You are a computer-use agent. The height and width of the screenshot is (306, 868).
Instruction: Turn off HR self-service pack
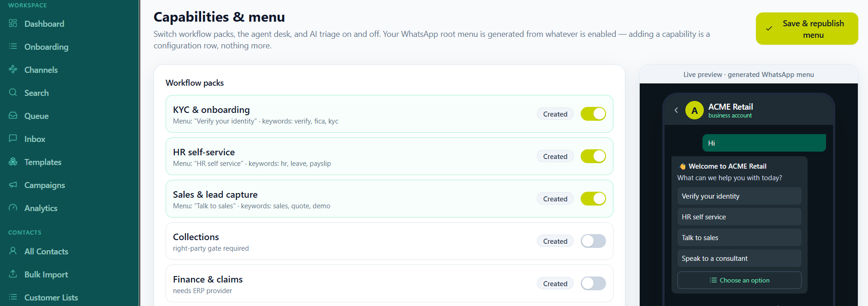point(593,156)
